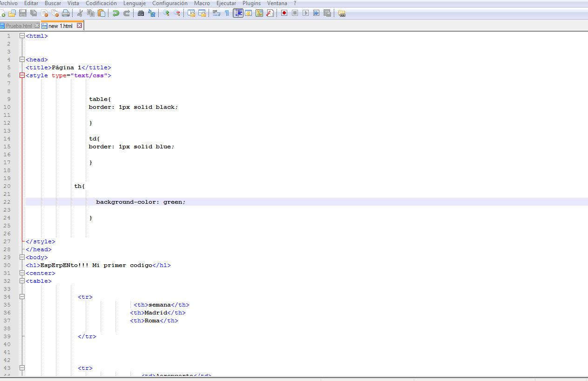Collapse the <body> fold on line 29
Viewport: 588px width, 381px height.
click(x=22, y=257)
